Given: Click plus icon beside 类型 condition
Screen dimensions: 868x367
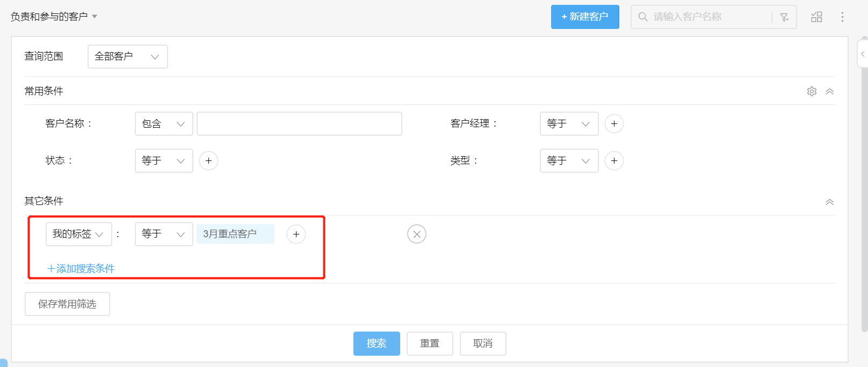Looking at the screenshot, I should point(614,161).
